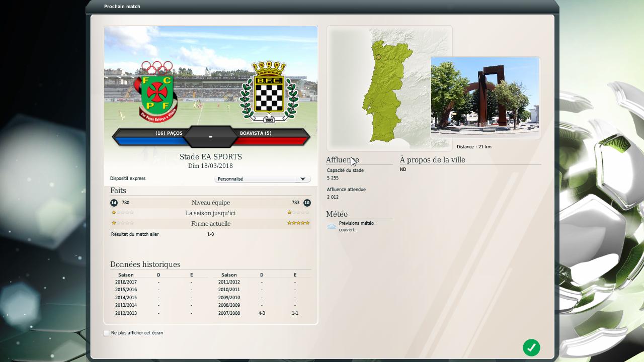Click the first-leg result '1-0'

pyautogui.click(x=210, y=234)
